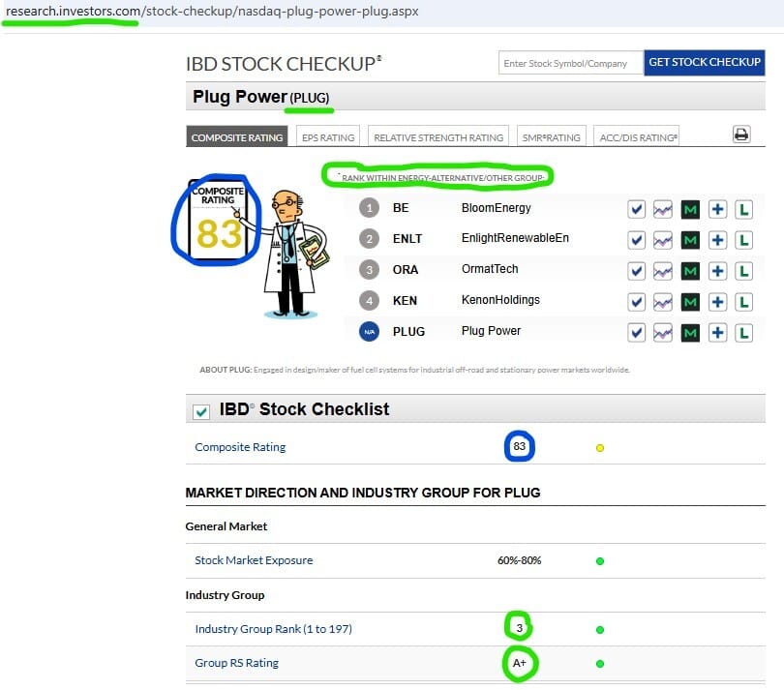Viewport: 784px width, 690px height.
Task: Add PLUG using the plus icon
Action: point(717,333)
